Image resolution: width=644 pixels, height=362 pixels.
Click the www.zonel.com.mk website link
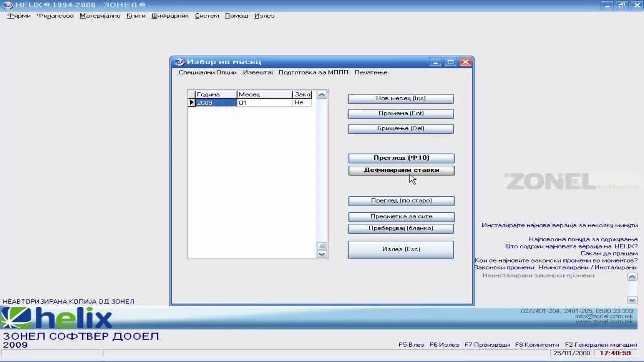click(x=604, y=322)
